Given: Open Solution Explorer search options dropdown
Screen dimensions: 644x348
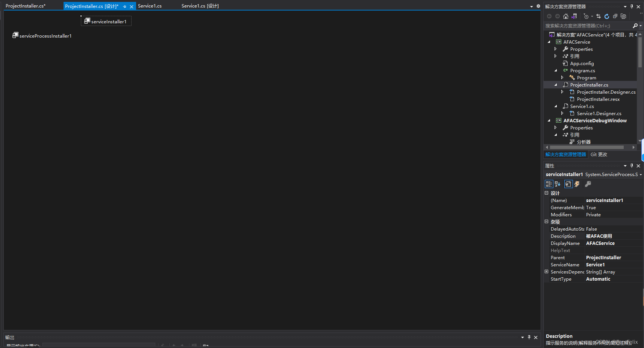Looking at the screenshot, I should [x=640, y=26].
